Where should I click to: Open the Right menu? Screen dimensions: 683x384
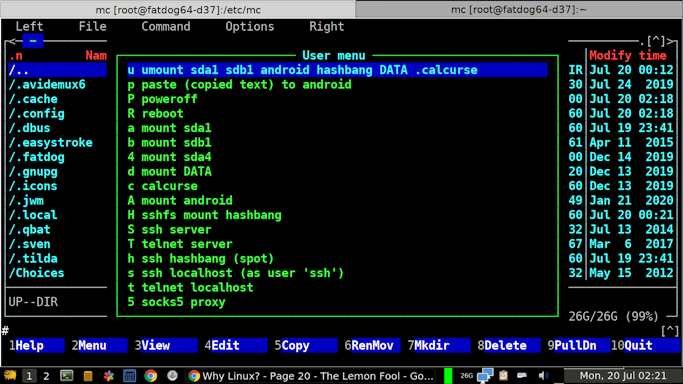click(x=327, y=27)
